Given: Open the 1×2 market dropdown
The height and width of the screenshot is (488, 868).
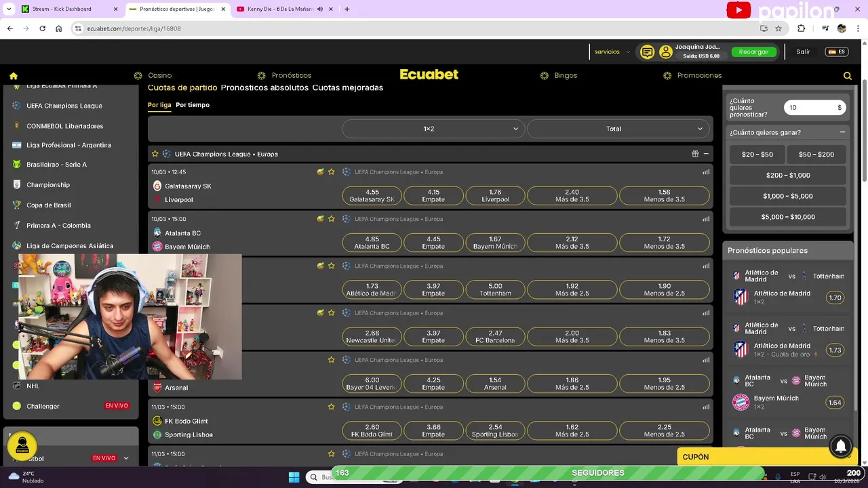Looking at the screenshot, I should tap(433, 129).
